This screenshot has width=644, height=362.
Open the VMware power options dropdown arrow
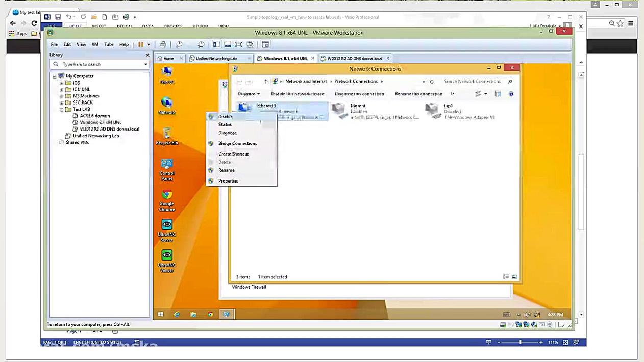[148, 44]
